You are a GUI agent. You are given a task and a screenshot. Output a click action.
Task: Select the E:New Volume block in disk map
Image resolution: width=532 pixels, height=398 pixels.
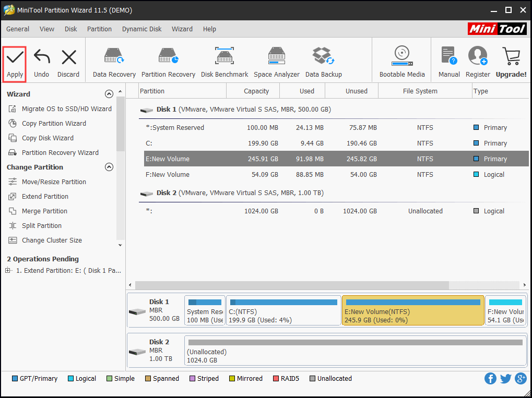pyautogui.click(x=413, y=311)
